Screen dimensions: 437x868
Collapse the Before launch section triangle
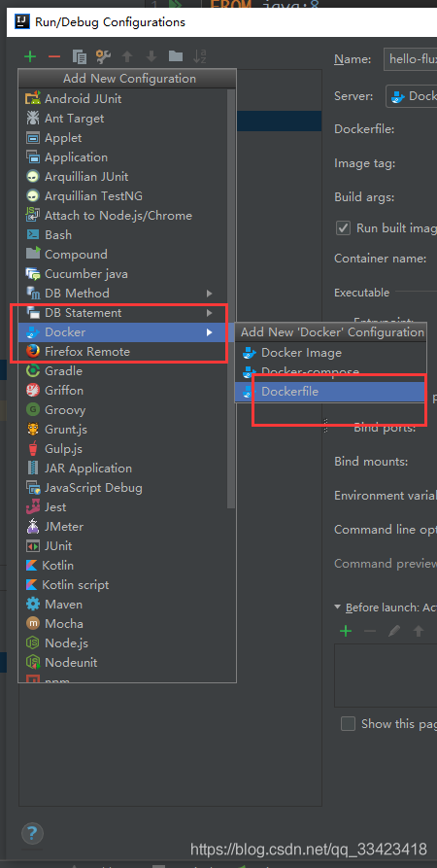click(x=337, y=608)
